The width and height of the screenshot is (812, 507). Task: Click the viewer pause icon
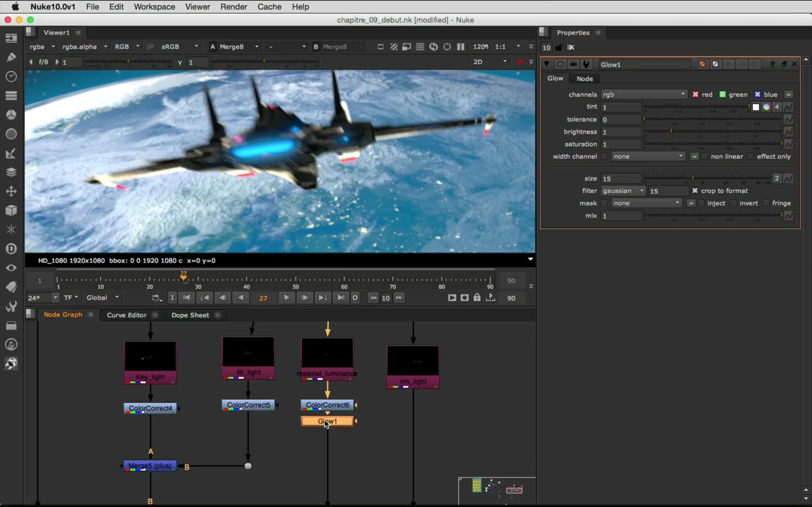pos(460,46)
